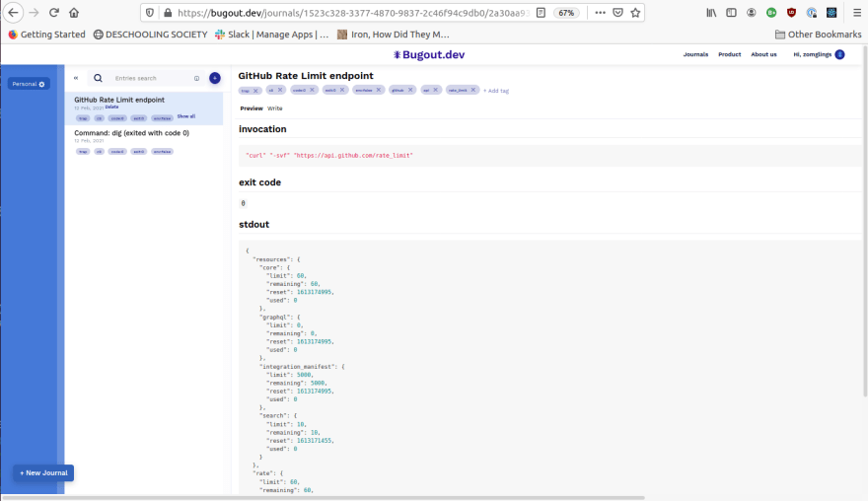Switch to the Write tab

point(275,108)
